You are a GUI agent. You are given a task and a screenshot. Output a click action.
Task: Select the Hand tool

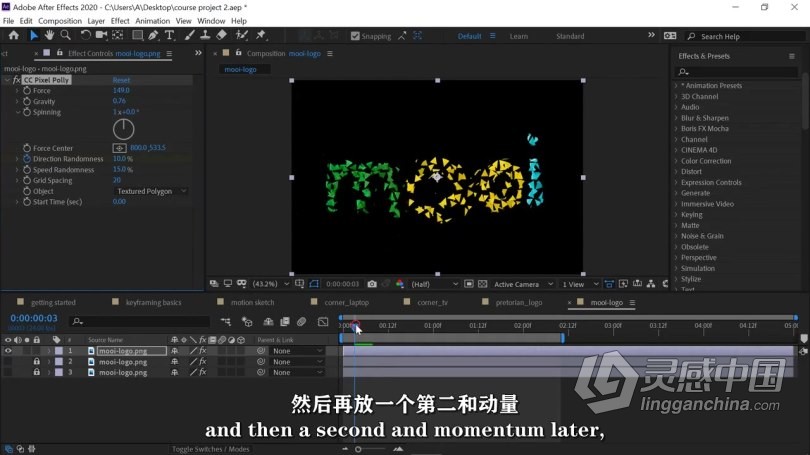(x=49, y=35)
